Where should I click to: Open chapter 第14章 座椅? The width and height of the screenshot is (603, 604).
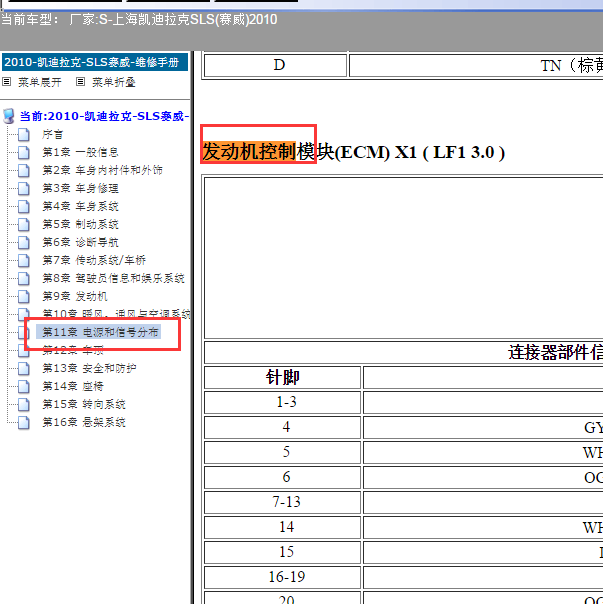click(x=73, y=386)
